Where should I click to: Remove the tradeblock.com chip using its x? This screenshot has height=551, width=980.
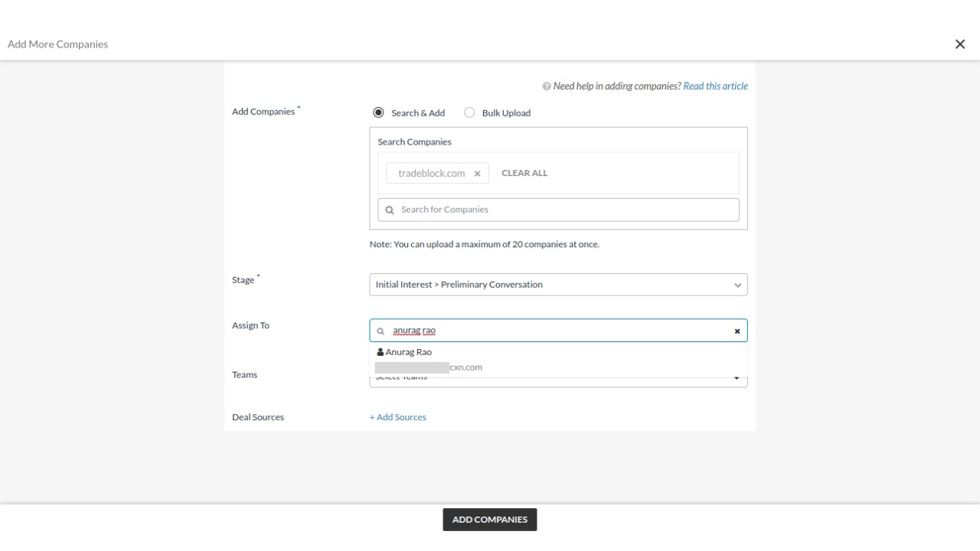click(477, 174)
